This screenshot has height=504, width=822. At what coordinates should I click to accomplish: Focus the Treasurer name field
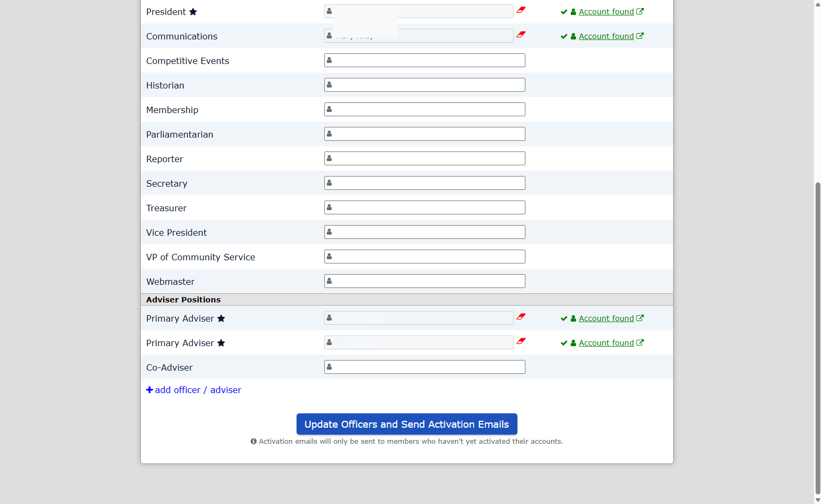(425, 207)
